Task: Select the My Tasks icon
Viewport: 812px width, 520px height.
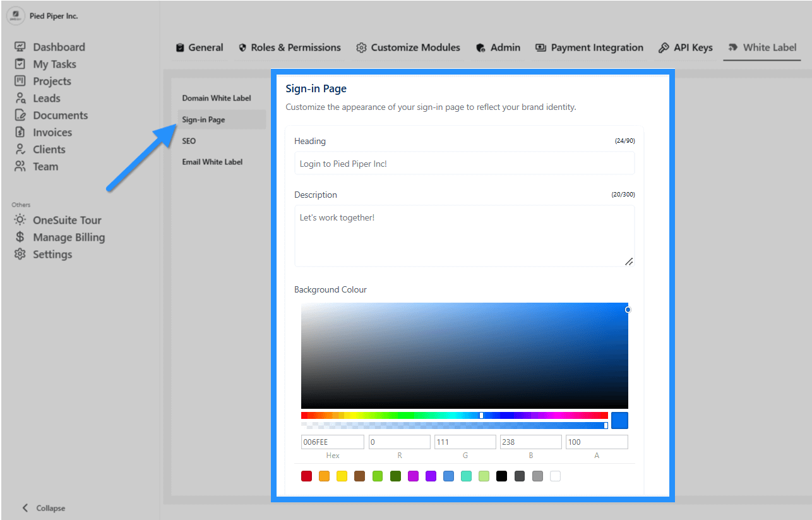Action: [19, 64]
